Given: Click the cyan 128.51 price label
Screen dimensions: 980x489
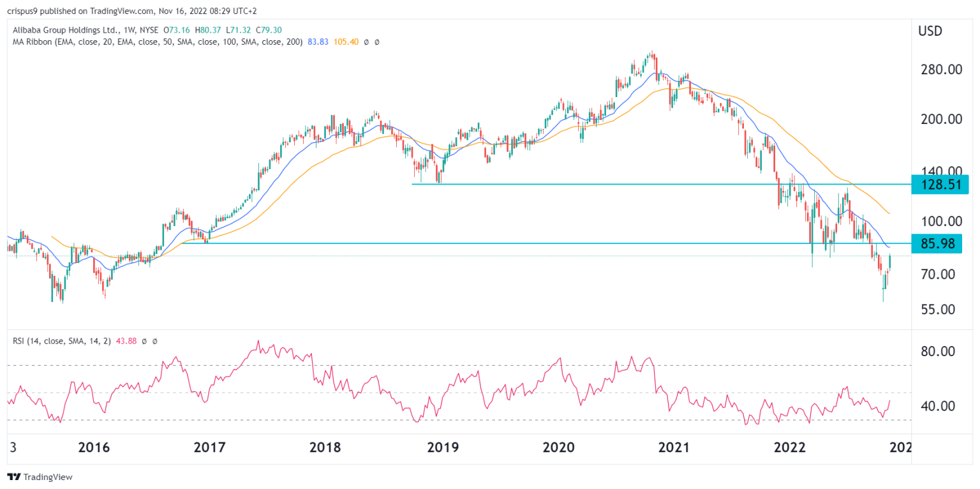Looking at the screenshot, I should click(x=939, y=184).
